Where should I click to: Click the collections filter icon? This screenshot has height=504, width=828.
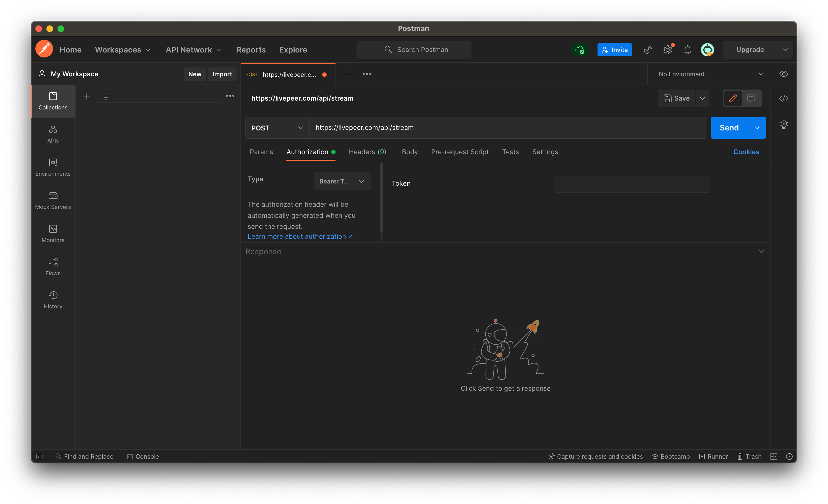(106, 96)
